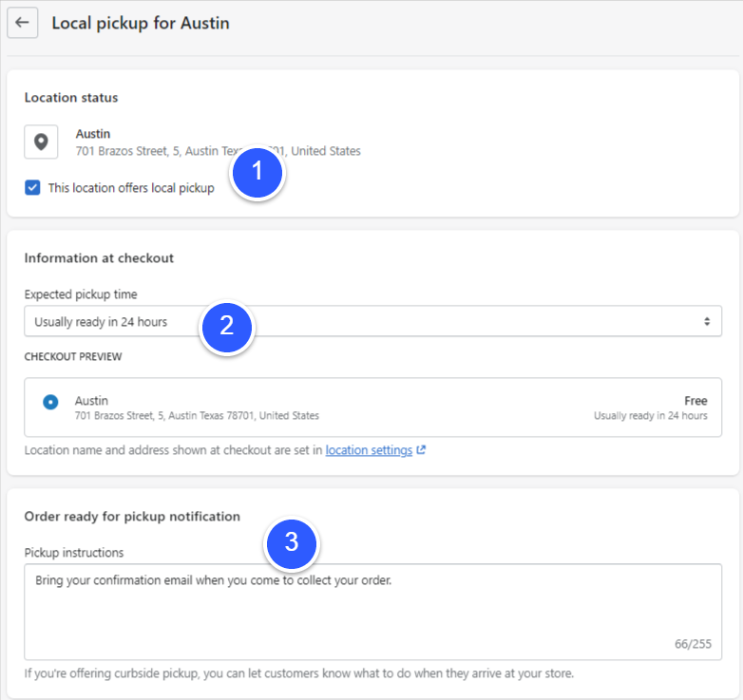Click Order ready for pickup notification heading

[132, 517]
